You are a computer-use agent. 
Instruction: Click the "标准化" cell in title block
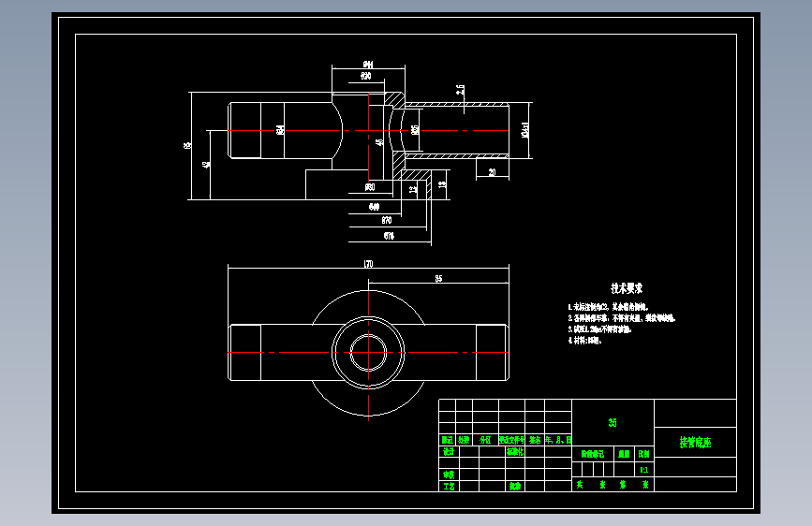pyautogui.click(x=515, y=451)
